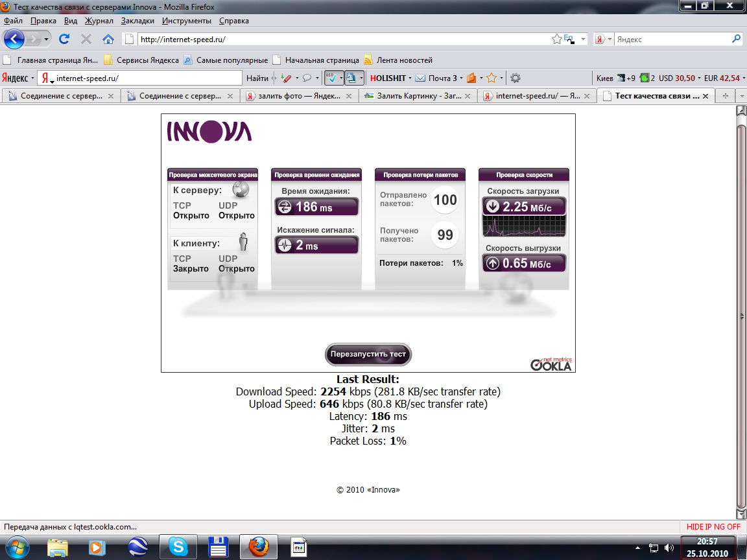Viewport: 747px width, 560px height.
Task: Stop loading with the X icon
Action: (86, 39)
